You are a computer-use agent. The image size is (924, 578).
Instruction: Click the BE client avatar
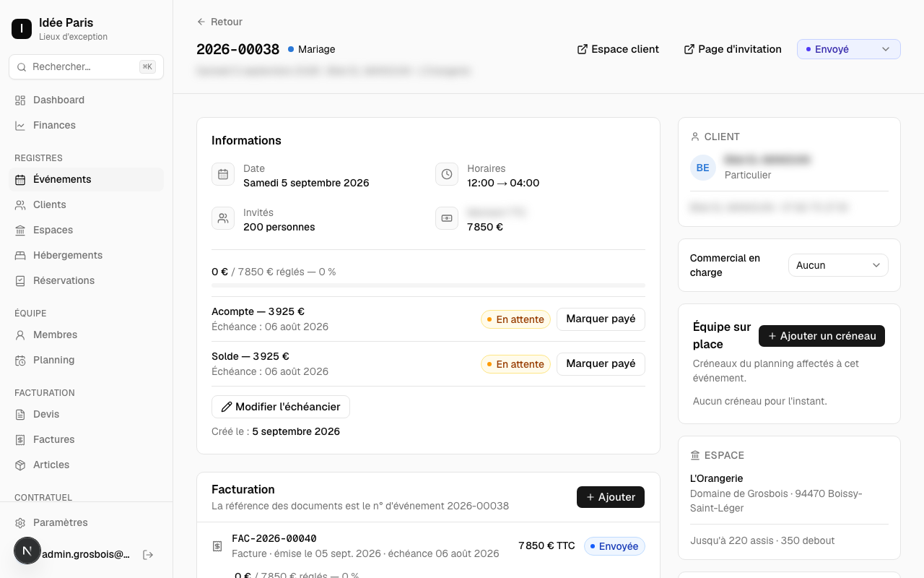(703, 168)
